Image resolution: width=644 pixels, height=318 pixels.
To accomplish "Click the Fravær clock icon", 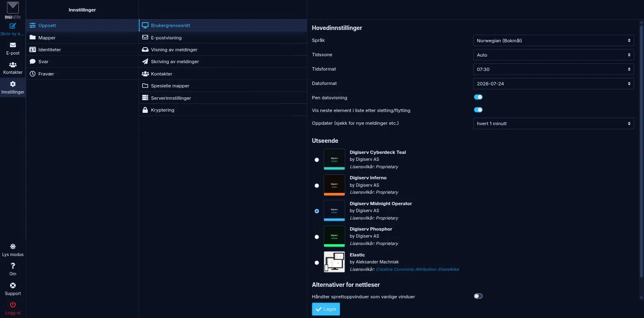I will (32, 74).
